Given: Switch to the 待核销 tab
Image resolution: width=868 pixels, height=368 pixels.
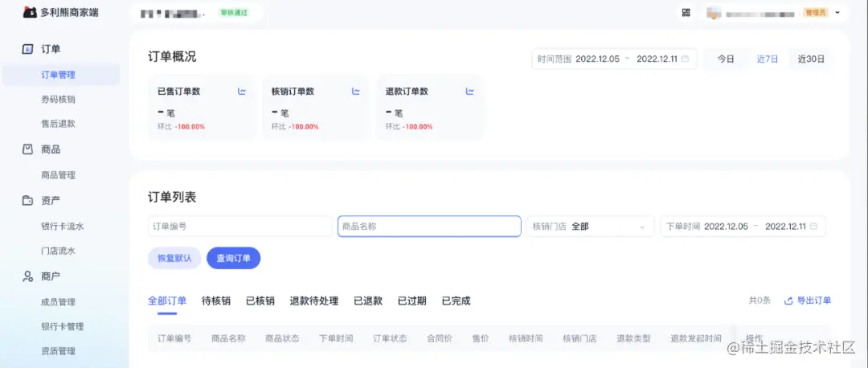Looking at the screenshot, I should tap(216, 301).
